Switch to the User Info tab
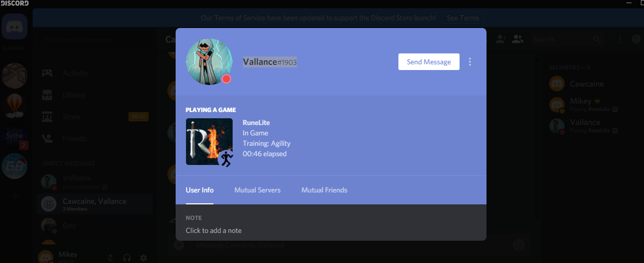The width and height of the screenshot is (644, 263). click(x=199, y=190)
